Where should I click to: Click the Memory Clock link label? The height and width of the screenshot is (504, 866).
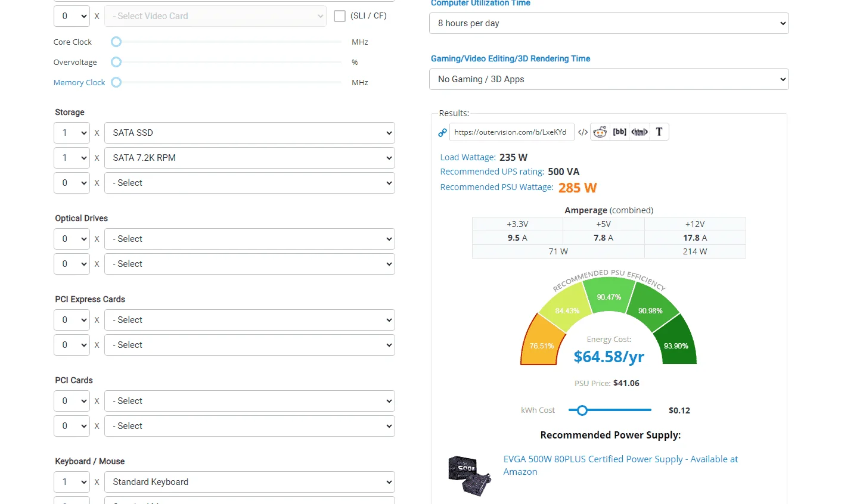click(79, 82)
